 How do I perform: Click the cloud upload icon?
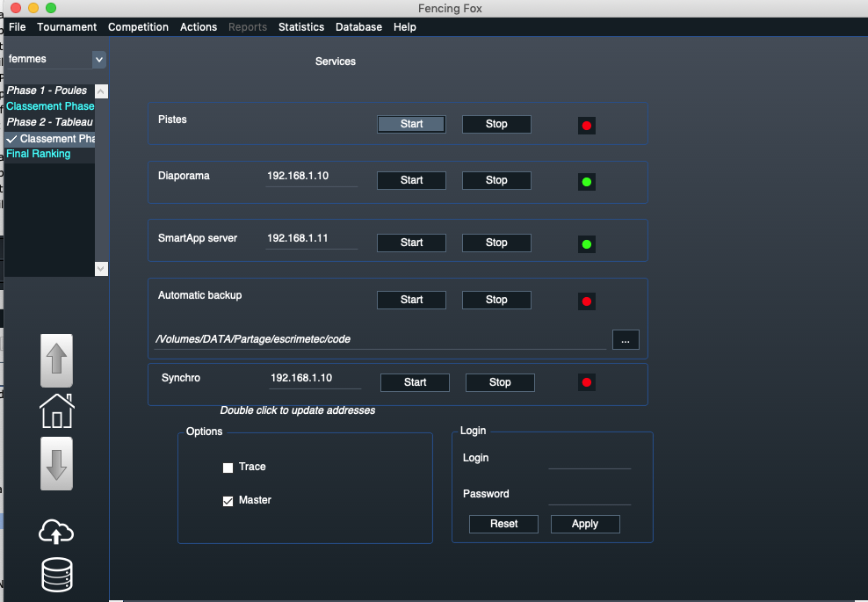point(56,532)
